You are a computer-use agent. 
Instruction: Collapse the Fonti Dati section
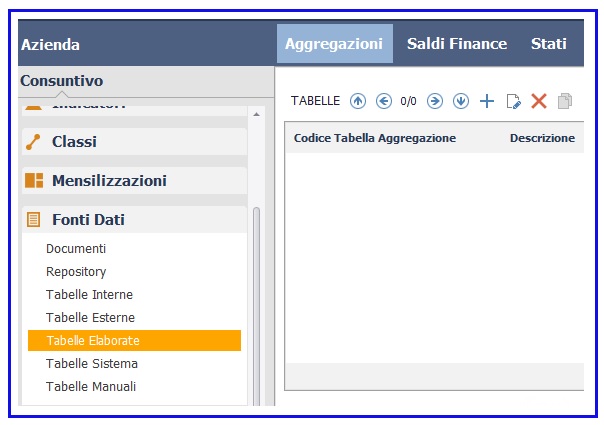click(134, 220)
